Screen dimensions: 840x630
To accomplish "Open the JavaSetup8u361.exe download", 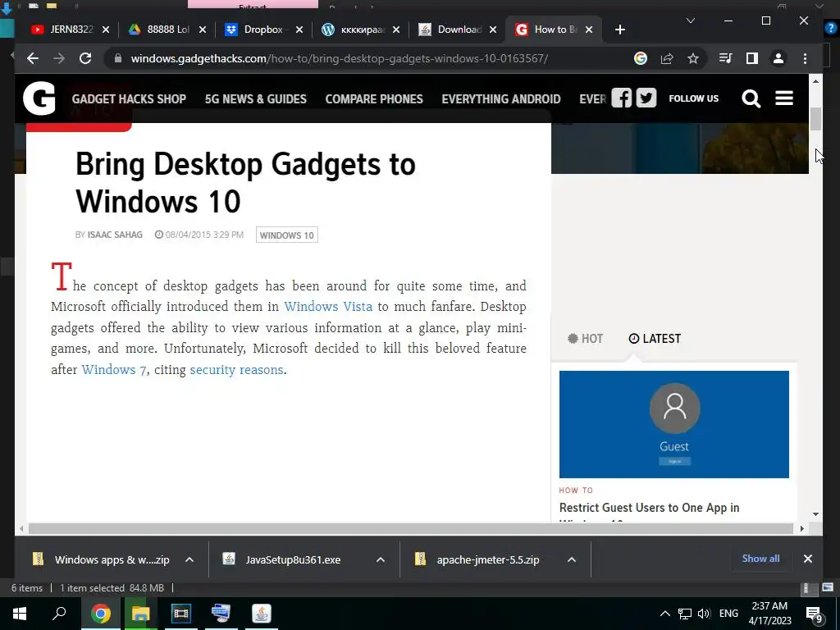I will pos(293,559).
